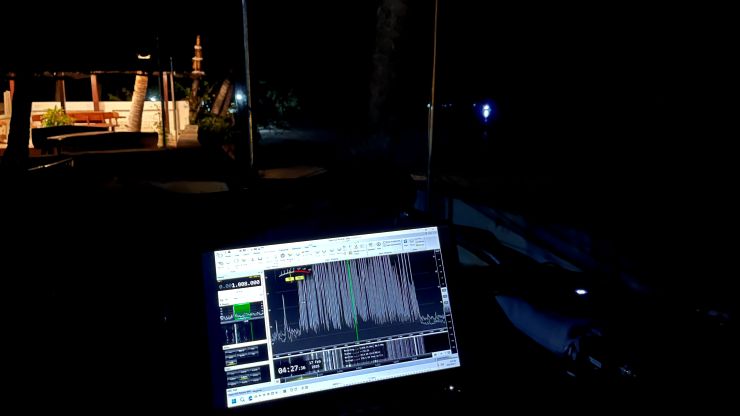Click the 04:27 clock display below the waterfall

(291, 369)
